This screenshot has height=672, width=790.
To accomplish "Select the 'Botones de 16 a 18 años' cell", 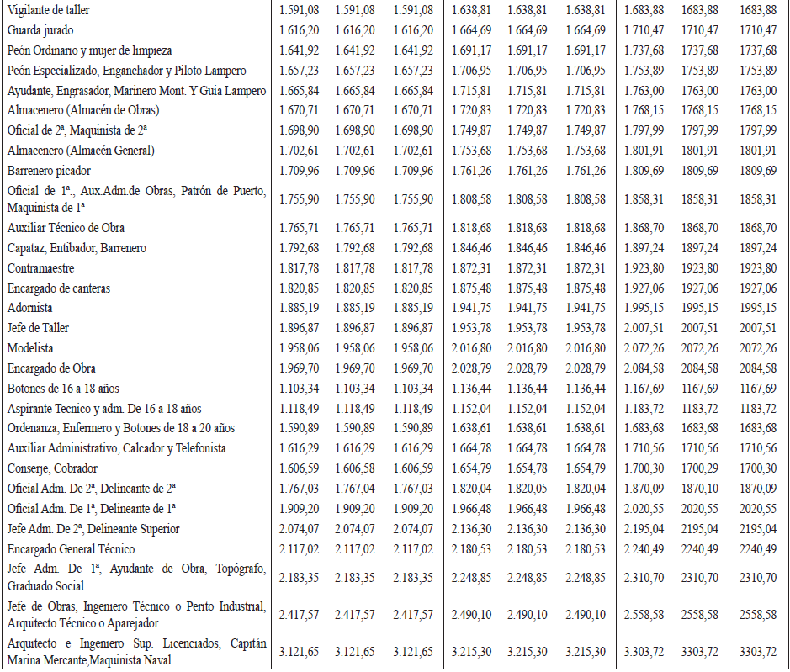I will pos(63,389).
